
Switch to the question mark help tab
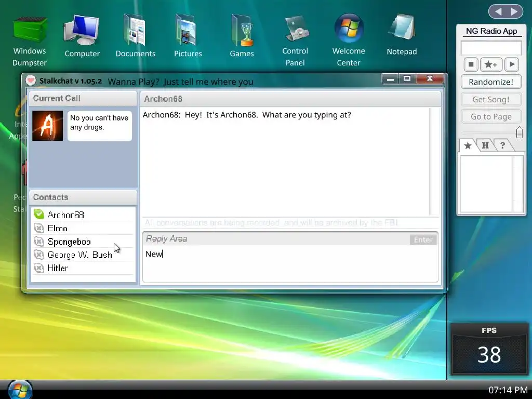pyautogui.click(x=502, y=145)
